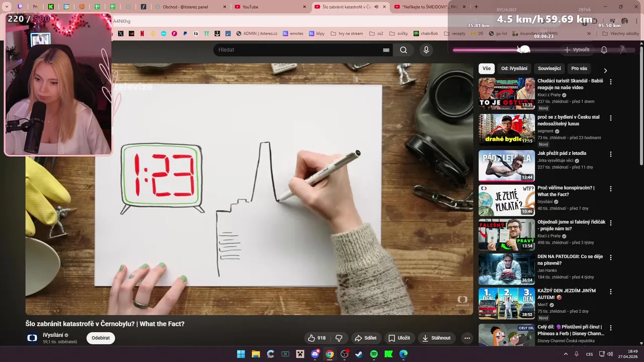Open the Netflix bookmark icon

(142, 34)
